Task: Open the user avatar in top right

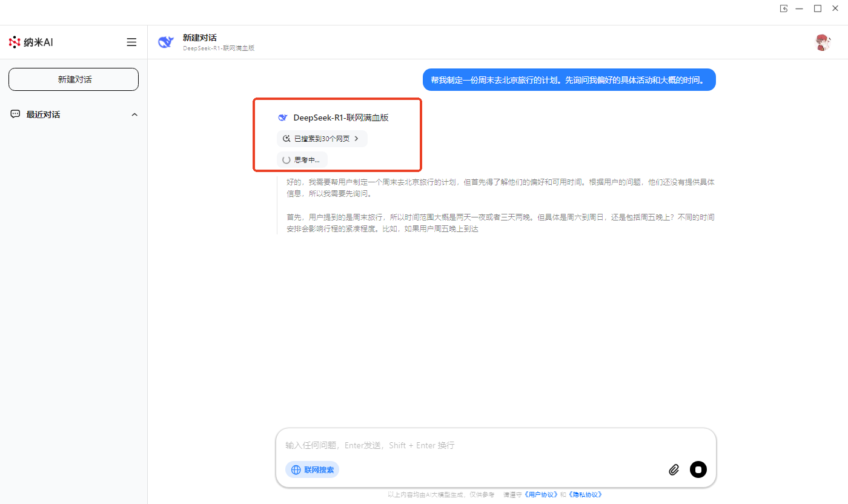Action: (823, 42)
